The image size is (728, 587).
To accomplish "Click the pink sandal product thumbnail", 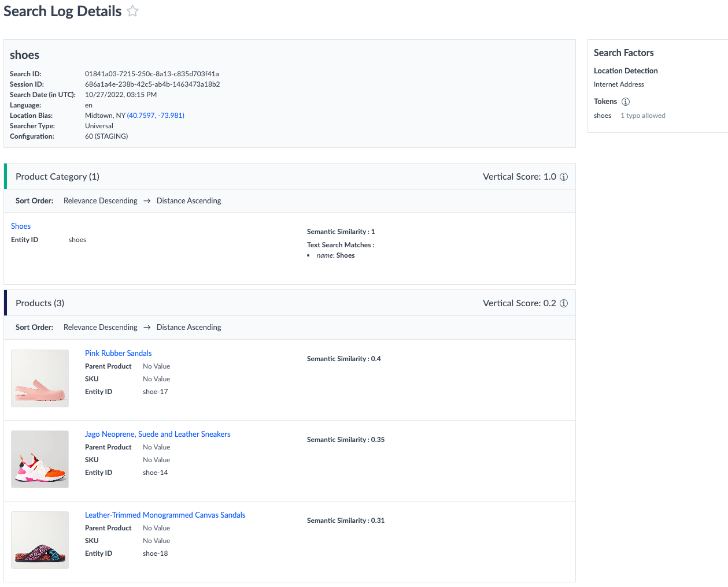I will (40, 378).
